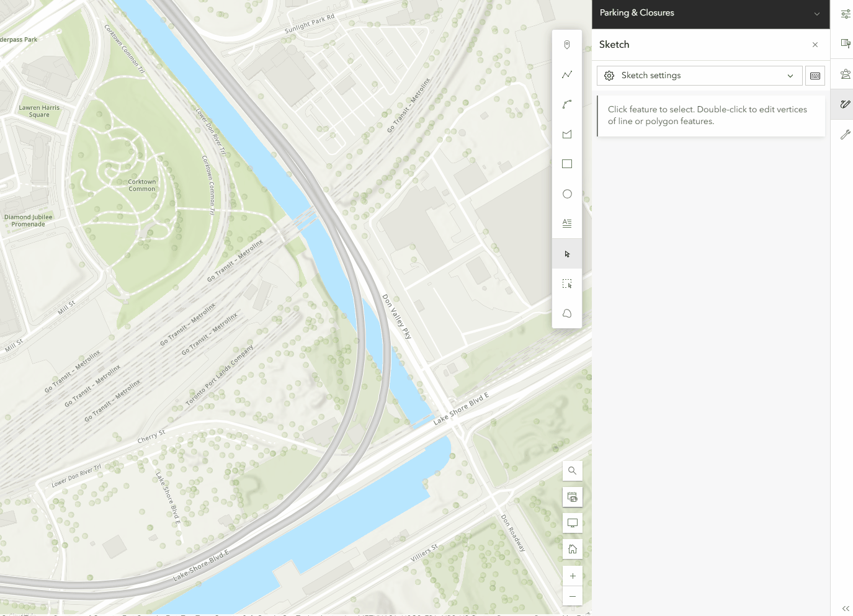Select the Circle sketch tool
The width and height of the screenshot is (853, 616).
click(x=566, y=194)
